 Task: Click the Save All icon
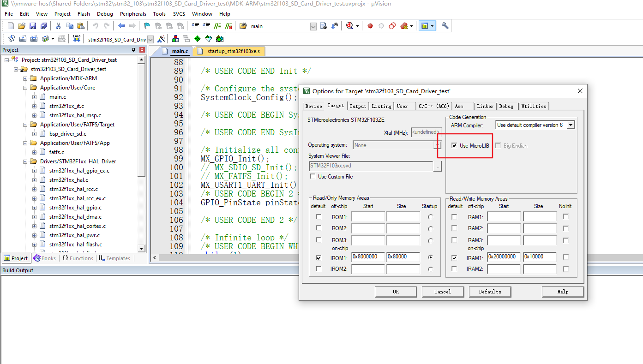(43, 26)
